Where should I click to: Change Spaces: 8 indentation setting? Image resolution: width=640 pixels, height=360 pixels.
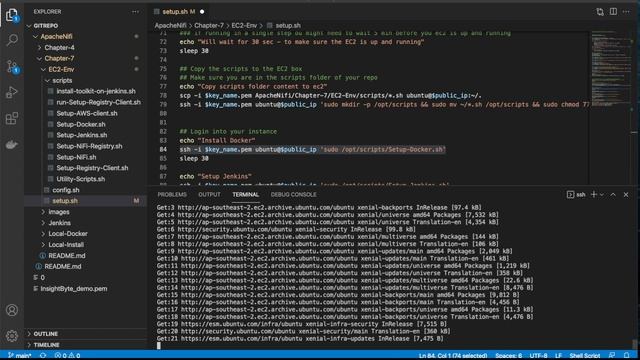click(x=509, y=356)
